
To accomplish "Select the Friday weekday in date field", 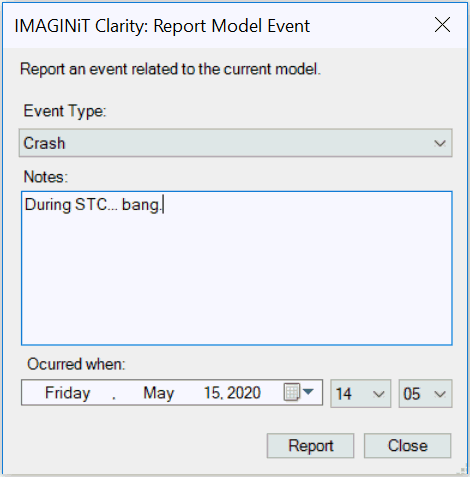I will (68, 393).
